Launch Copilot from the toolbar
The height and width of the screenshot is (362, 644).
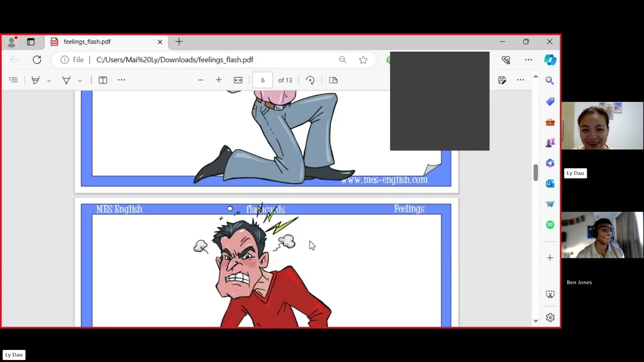(550, 60)
